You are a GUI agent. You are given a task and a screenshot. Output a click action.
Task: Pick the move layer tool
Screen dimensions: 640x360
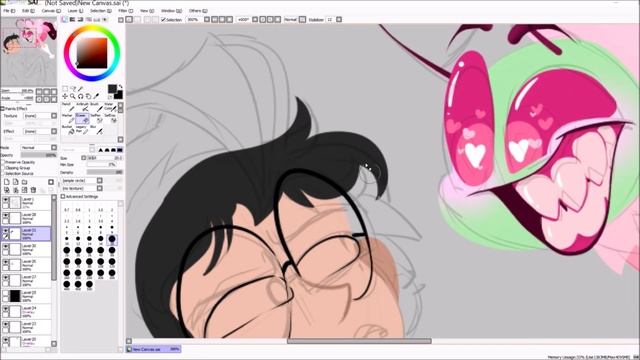coord(65,96)
